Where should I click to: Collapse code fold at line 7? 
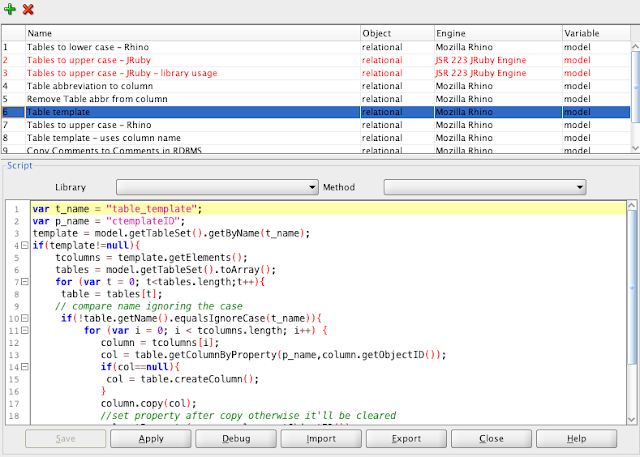tap(24, 282)
